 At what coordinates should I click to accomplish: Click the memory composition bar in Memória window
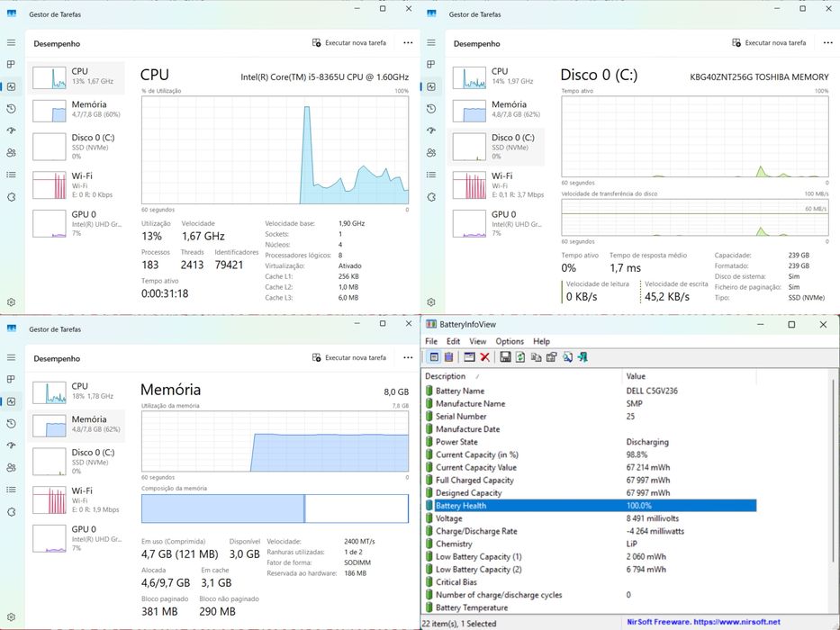[x=275, y=508]
